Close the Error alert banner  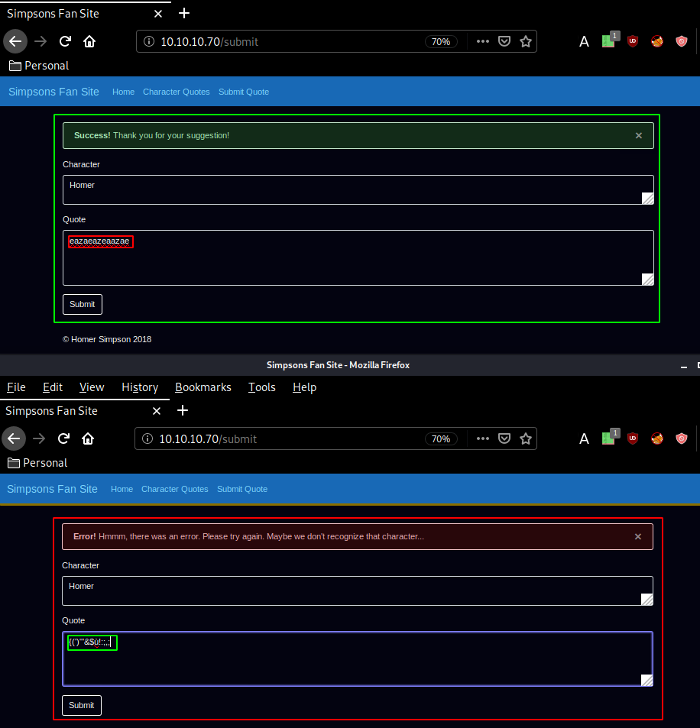pyautogui.click(x=638, y=536)
